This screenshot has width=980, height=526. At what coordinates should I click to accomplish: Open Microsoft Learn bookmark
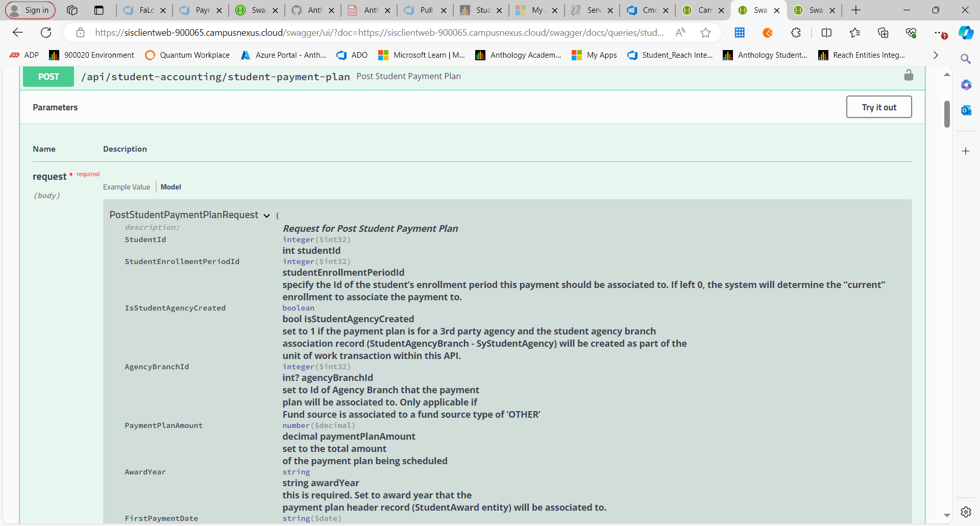point(422,55)
